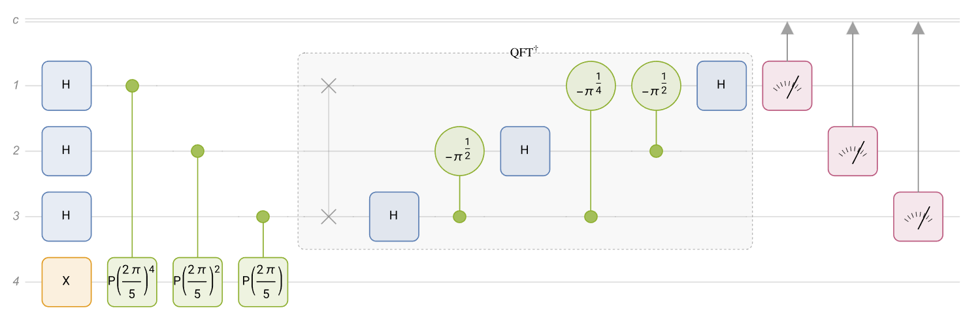Select the -π^(1/2) gate on qubit 2

(x=459, y=151)
